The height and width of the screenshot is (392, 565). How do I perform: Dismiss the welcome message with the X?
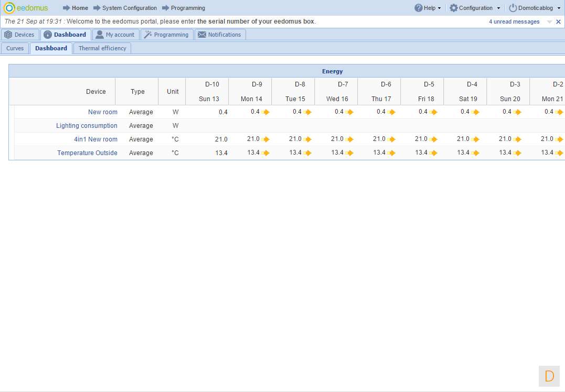[x=558, y=22]
